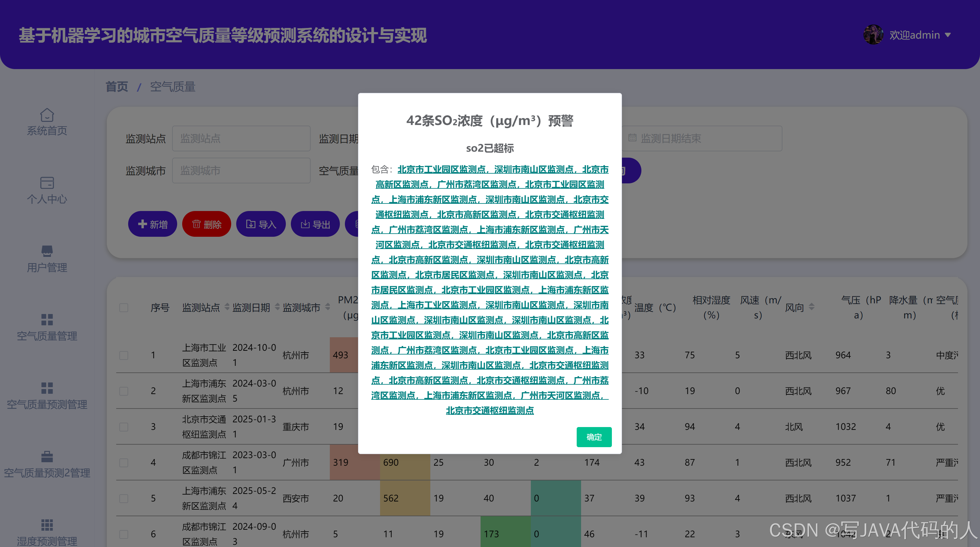The height and width of the screenshot is (547, 980).
Task: Sort by 监测城市 column arrows
Action: coord(328,306)
